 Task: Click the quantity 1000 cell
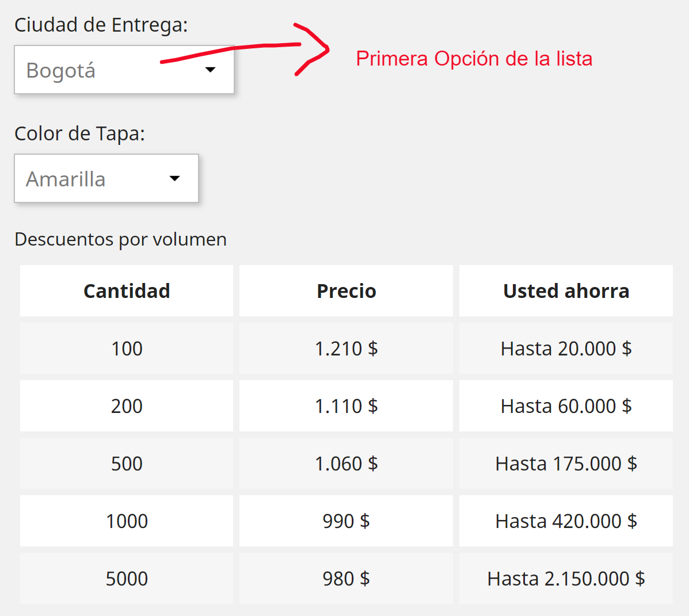(127, 521)
